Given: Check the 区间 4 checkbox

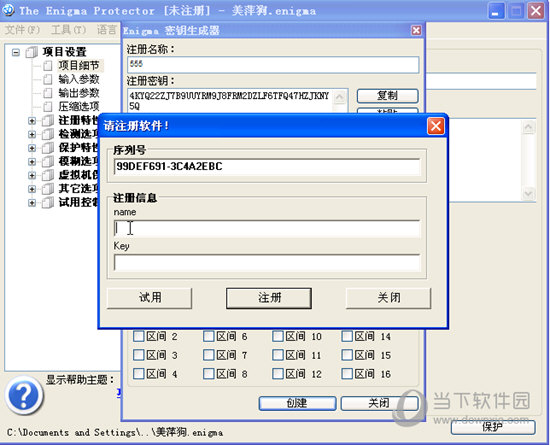Looking at the screenshot, I should [139, 373].
